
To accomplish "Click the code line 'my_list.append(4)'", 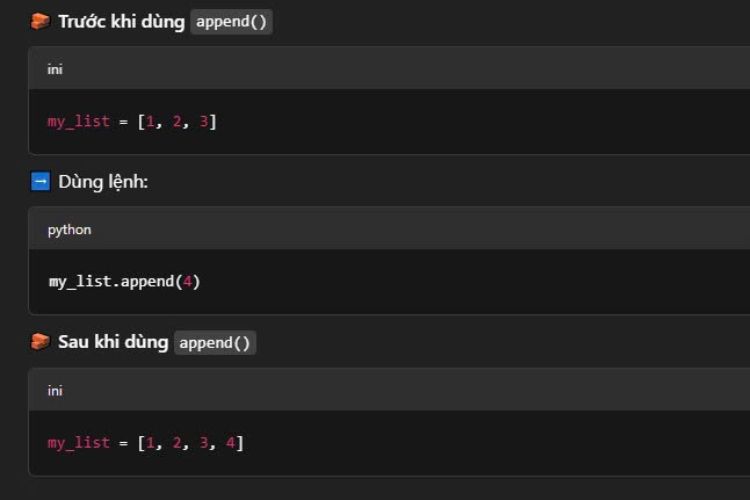I will [x=124, y=282].
